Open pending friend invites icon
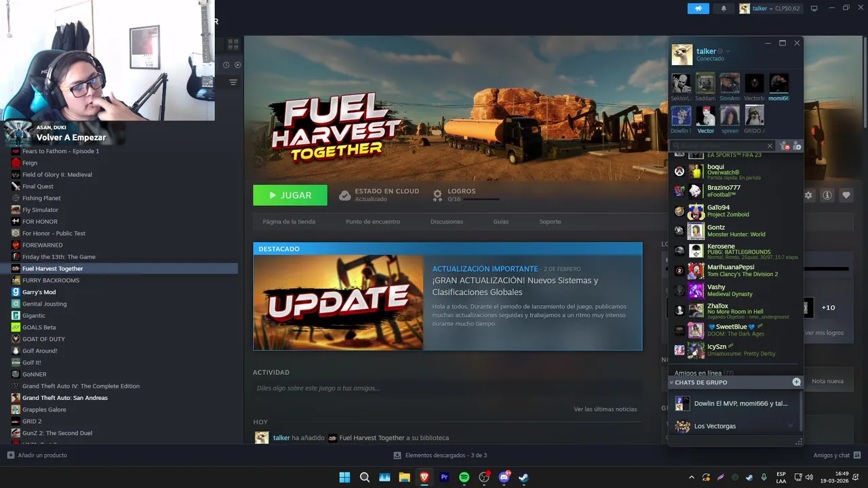 click(785, 146)
